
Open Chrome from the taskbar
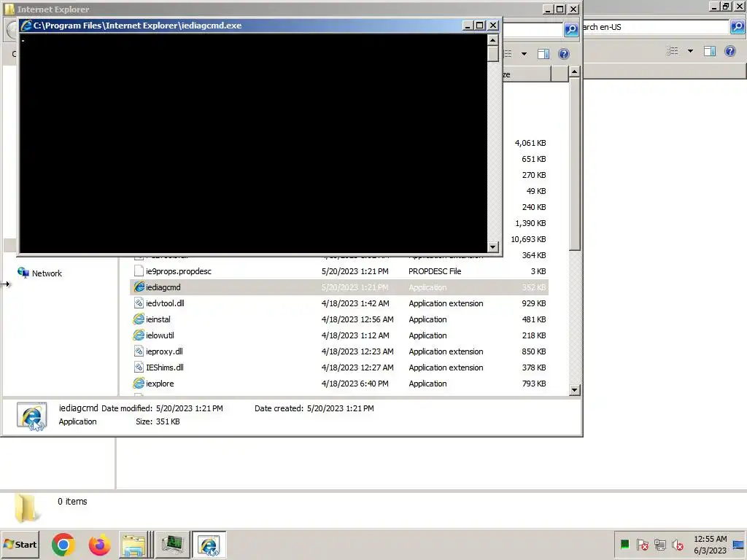[63, 544]
